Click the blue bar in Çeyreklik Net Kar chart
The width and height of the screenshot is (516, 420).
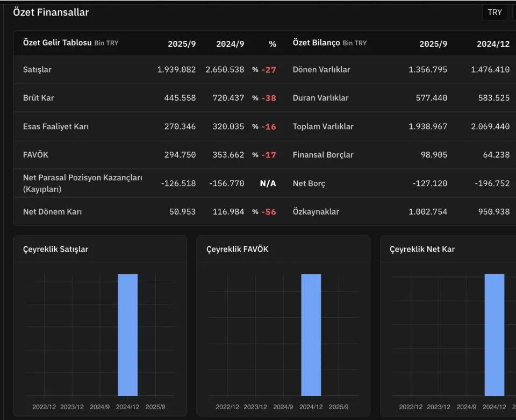(494, 334)
